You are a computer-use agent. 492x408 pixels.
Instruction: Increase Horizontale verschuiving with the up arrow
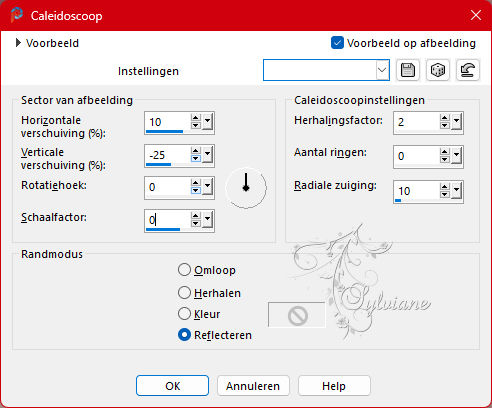click(x=196, y=118)
